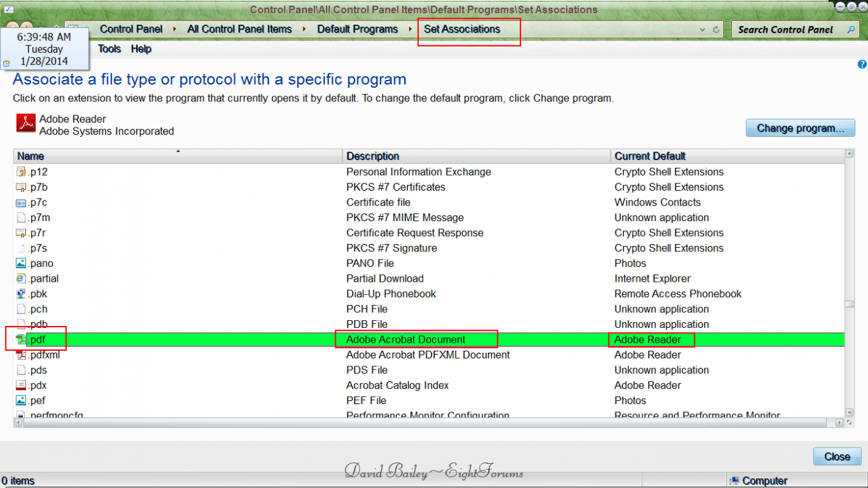This screenshot has height=488, width=868.
Task: Click the .pdfxml Adobe icon
Action: coord(21,355)
